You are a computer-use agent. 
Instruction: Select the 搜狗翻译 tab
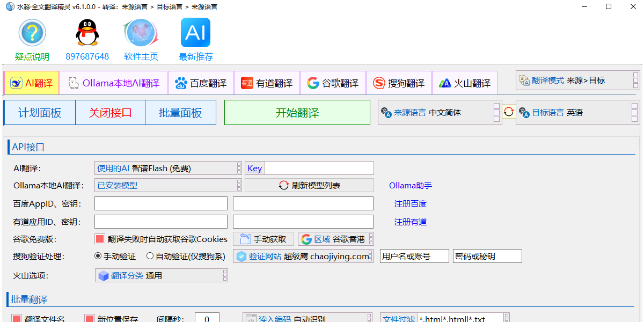[399, 83]
